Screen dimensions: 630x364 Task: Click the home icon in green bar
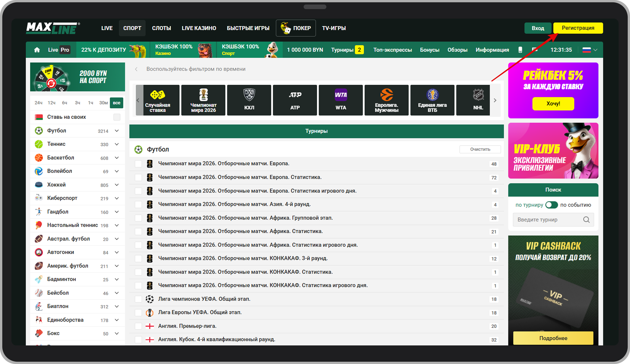click(x=37, y=50)
